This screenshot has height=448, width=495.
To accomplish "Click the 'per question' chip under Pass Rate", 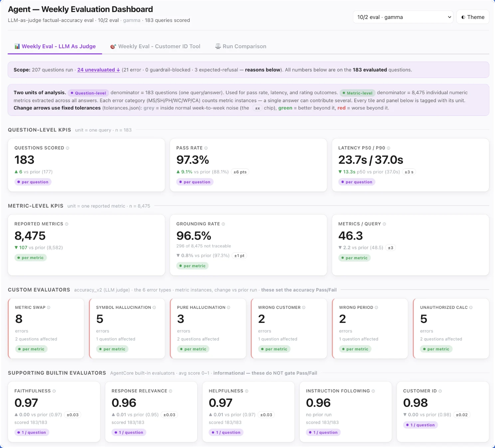I will 195,182.
